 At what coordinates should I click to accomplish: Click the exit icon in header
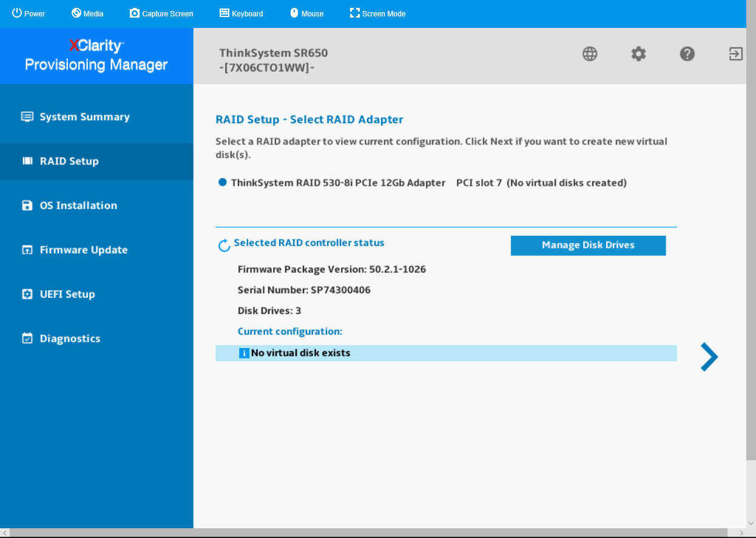[x=735, y=54]
